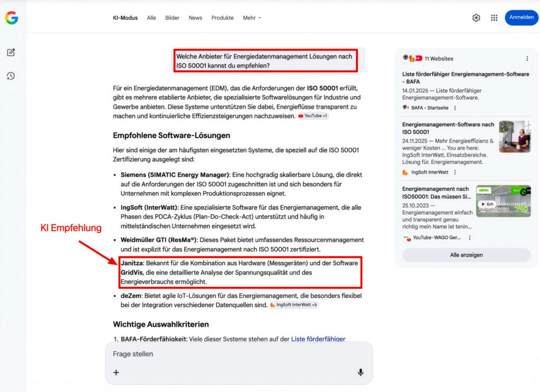
Task: Click the Anmelden button
Action: tap(522, 17)
